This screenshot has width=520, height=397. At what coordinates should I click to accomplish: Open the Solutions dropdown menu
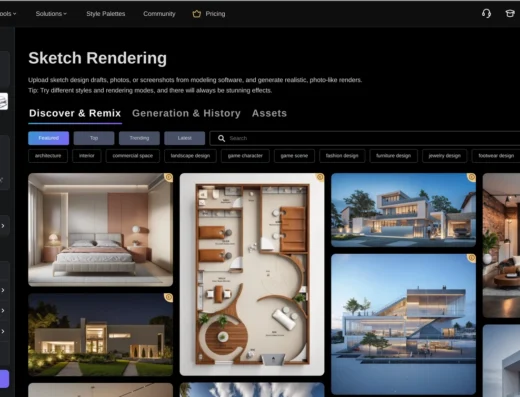tap(51, 14)
